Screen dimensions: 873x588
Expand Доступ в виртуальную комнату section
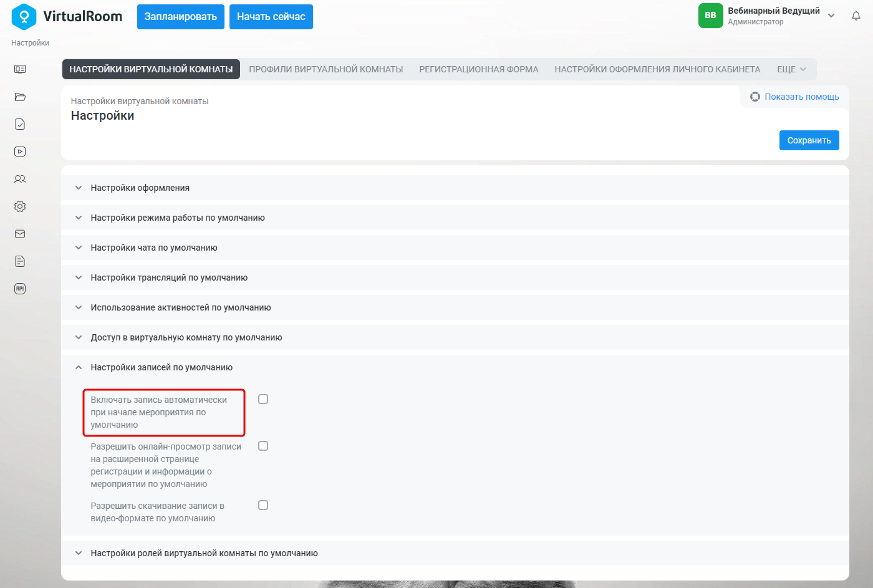(x=455, y=337)
